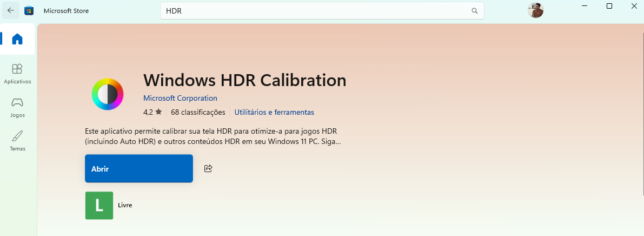644x236 pixels.
Task: Click the Windows HDR Calibration title
Action: (x=245, y=80)
